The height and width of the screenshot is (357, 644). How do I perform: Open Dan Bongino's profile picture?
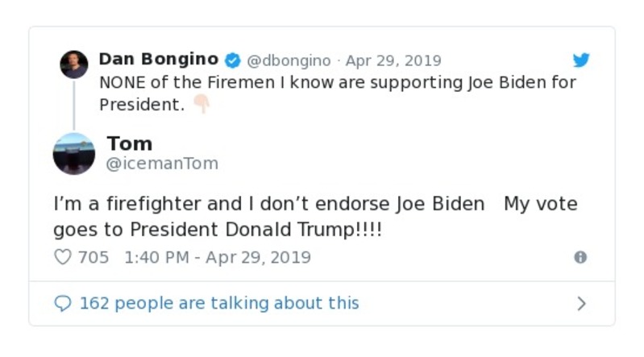[74, 64]
